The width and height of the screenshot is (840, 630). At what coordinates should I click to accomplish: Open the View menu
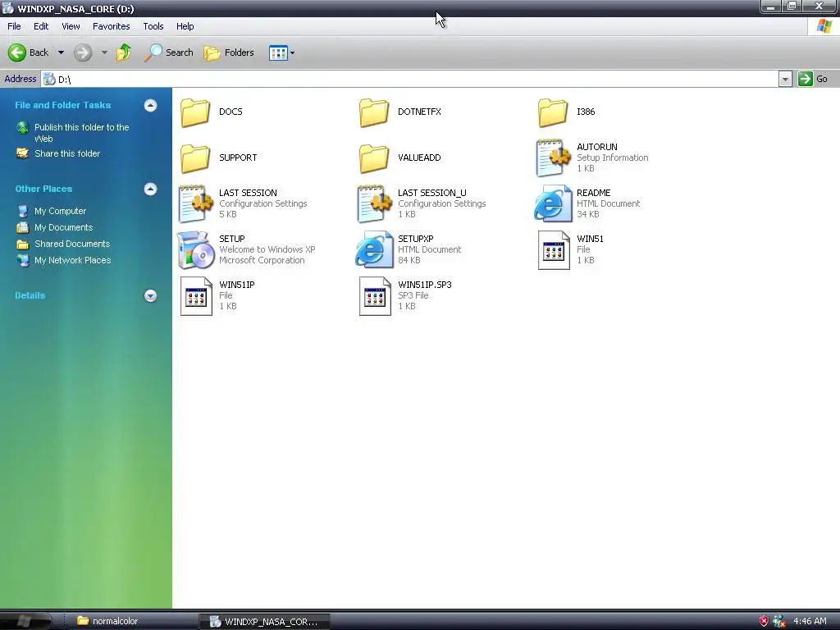pyautogui.click(x=71, y=26)
